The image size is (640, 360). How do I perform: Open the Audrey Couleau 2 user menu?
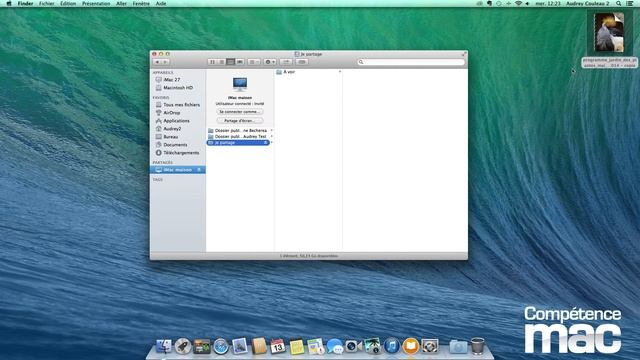(x=587, y=3)
